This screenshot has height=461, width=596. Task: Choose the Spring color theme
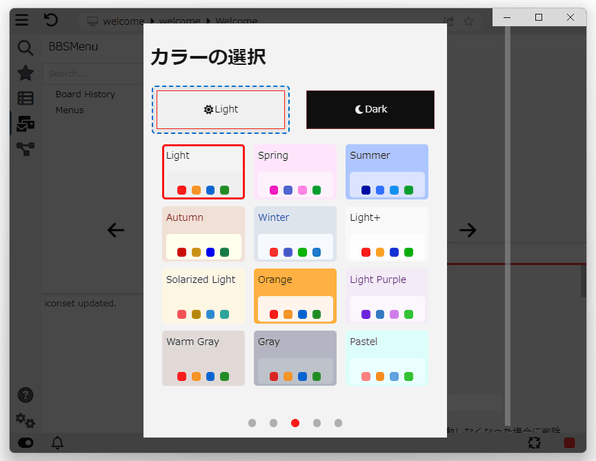point(295,172)
